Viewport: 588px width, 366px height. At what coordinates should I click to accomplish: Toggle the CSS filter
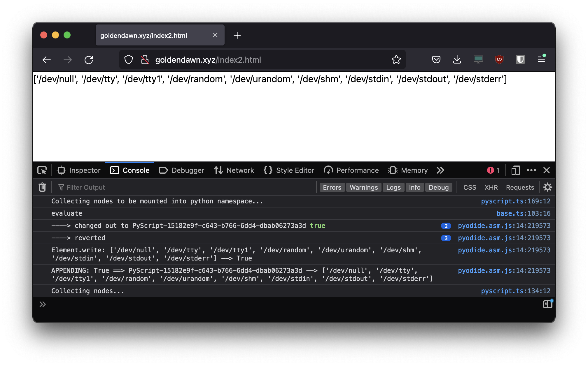[470, 187]
